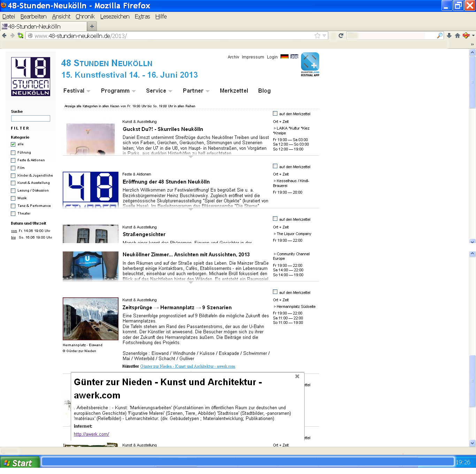
Task: Open the URL bar history dropdown arrow
Action: point(324,36)
